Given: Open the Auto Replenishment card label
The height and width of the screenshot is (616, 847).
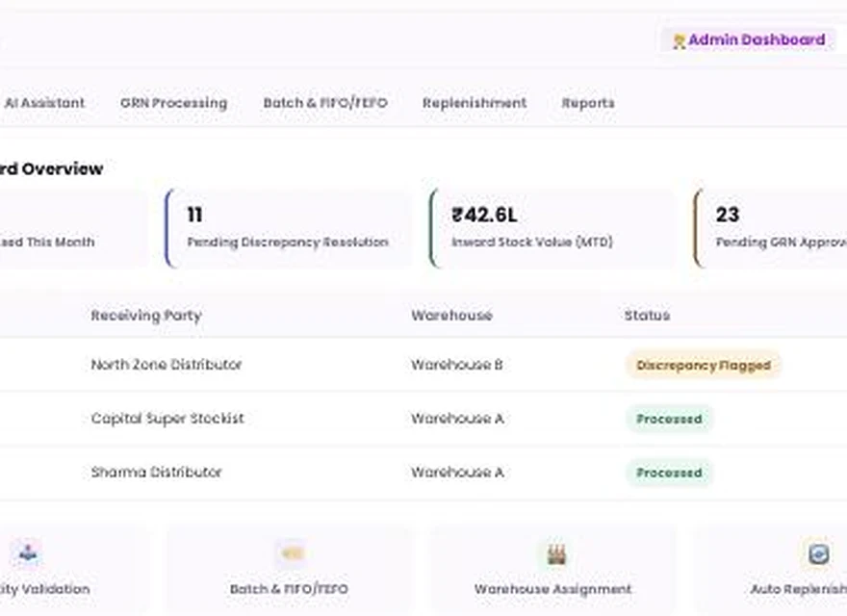Looking at the screenshot, I should pos(798,589).
